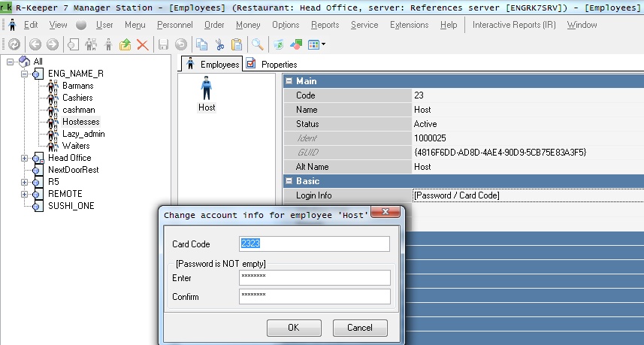Click the grid view mode icon
644x345 pixels.
click(x=313, y=44)
